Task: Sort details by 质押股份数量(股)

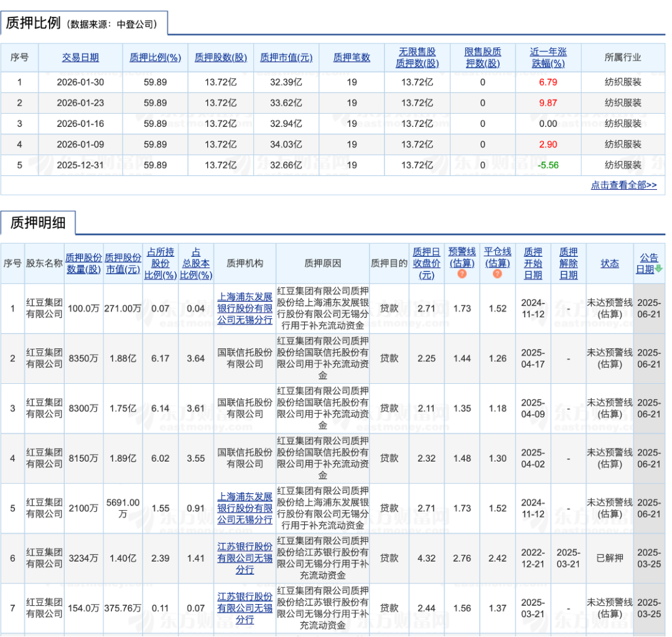Action: pyautogui.click(x=84, y=263)
